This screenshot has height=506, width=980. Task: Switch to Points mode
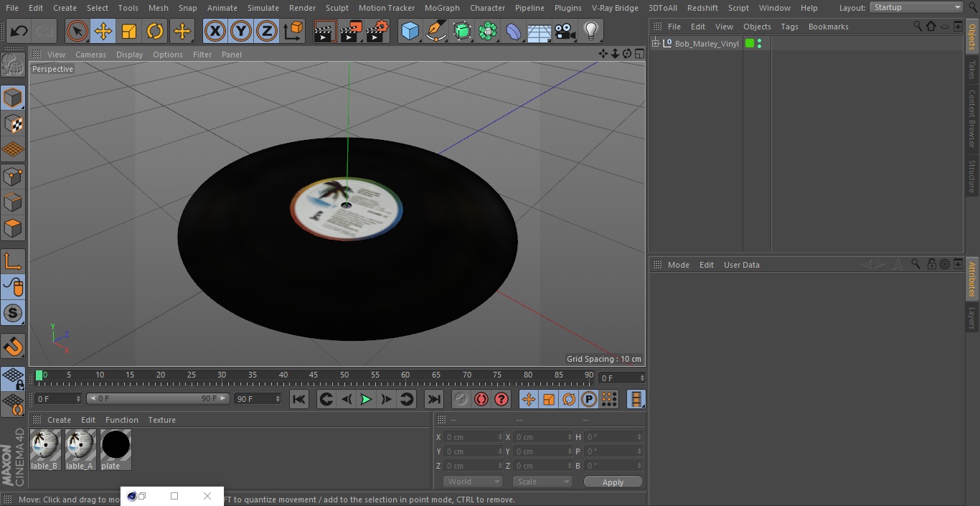[x=14, y=177]
